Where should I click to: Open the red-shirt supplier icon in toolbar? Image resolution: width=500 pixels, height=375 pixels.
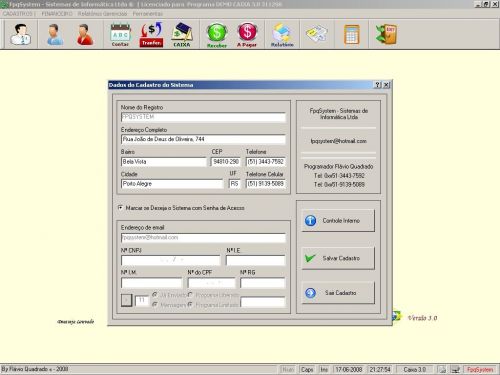(x=85, y=34)
